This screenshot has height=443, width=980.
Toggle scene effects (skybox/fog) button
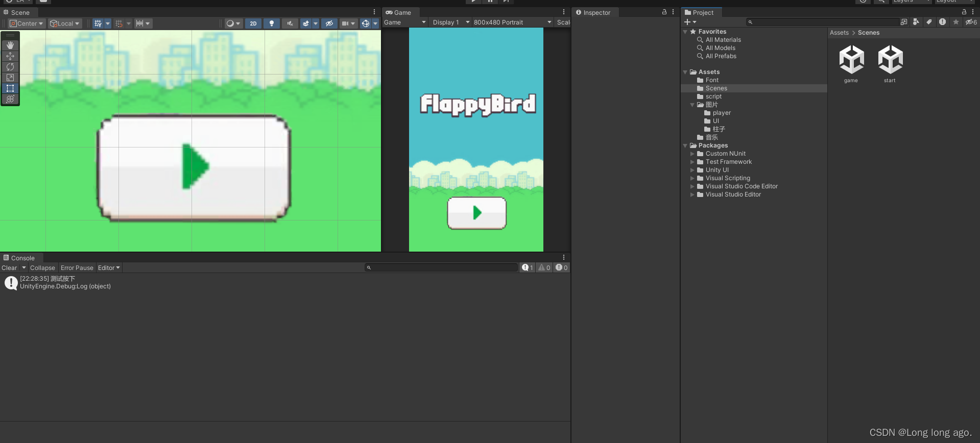click(305, 23)
